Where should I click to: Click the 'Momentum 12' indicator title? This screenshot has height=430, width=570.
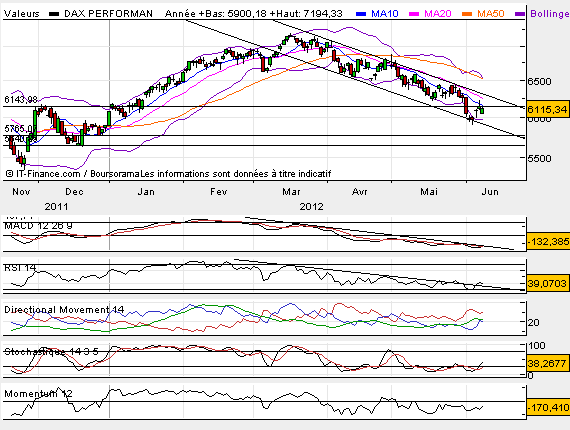(38, 394)
